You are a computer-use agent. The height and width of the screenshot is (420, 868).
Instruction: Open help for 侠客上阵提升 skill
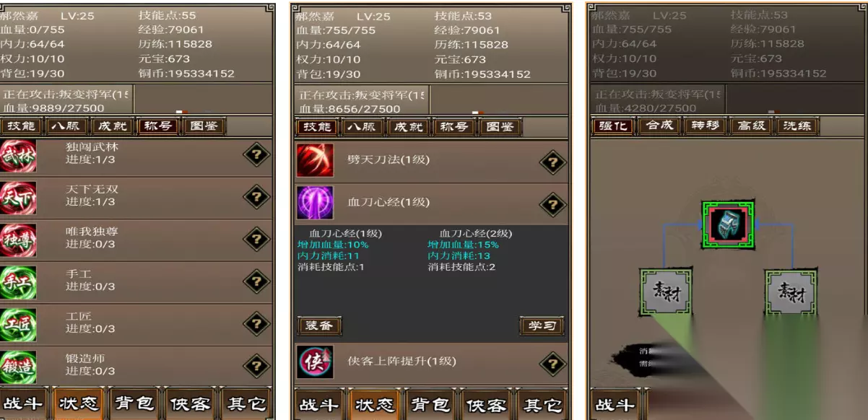tap(553, 363)
